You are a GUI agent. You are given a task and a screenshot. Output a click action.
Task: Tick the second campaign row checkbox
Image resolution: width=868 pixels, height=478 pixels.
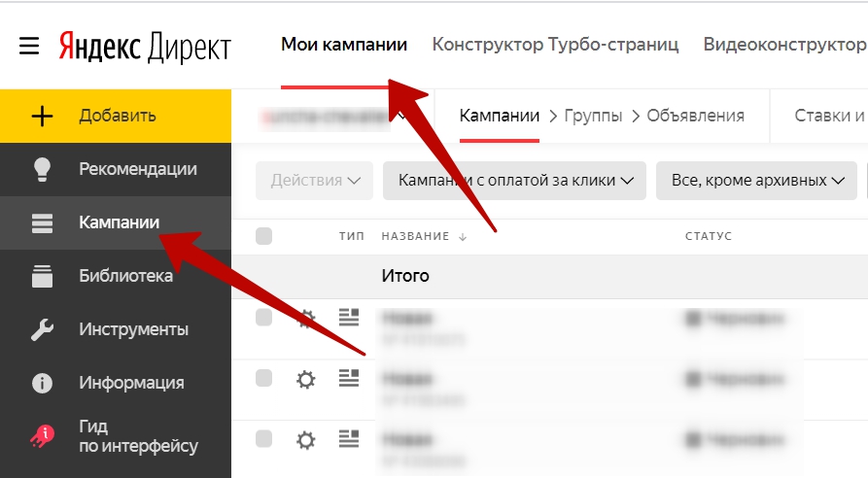(x=264, y=379)
